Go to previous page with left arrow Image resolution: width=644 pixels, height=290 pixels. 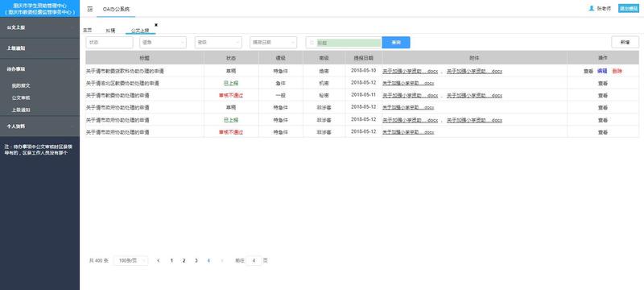click(159, 260)
